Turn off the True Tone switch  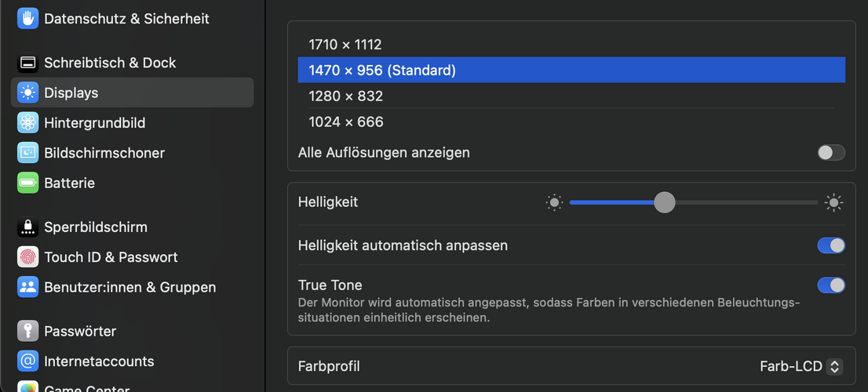831,285
